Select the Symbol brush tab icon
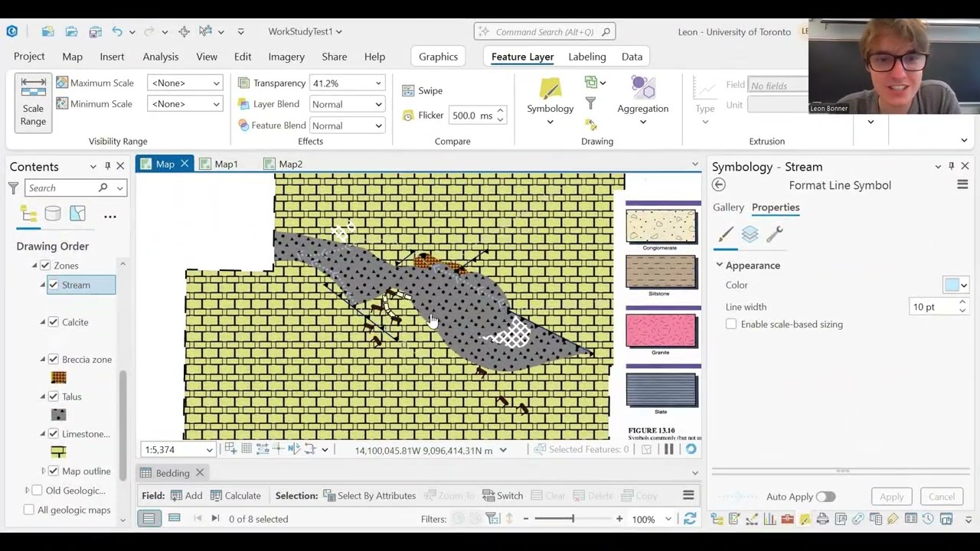This screenshot has width=980, height=551. coord(726,234)
